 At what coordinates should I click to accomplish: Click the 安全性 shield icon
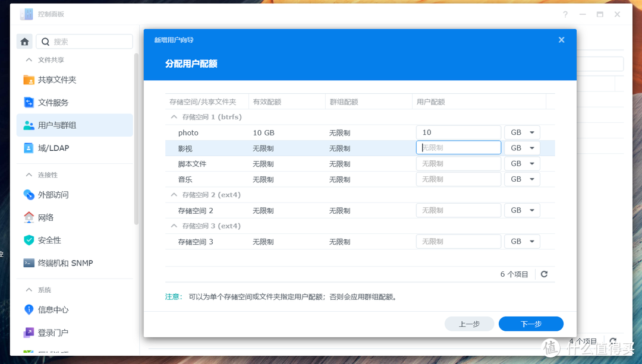[28, 240]
